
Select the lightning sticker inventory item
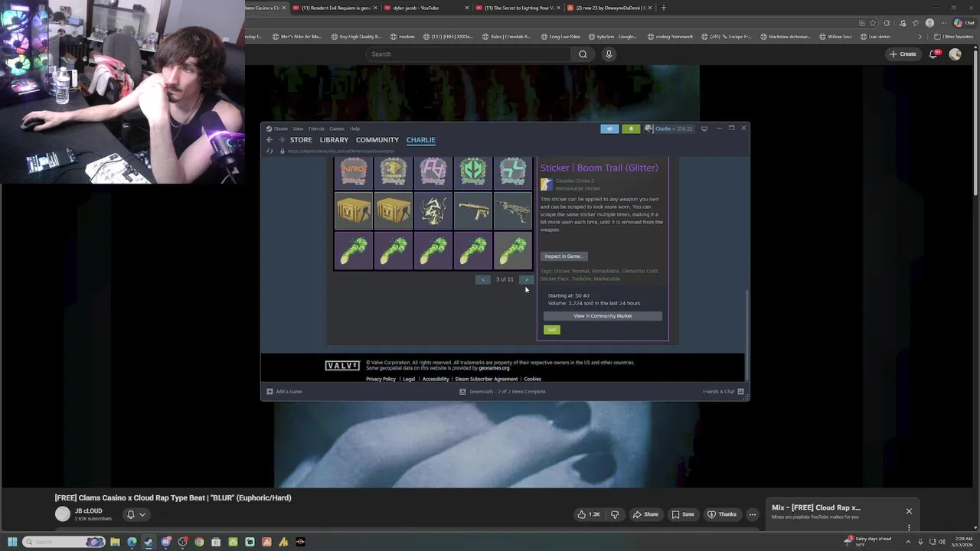pos(433,211)
